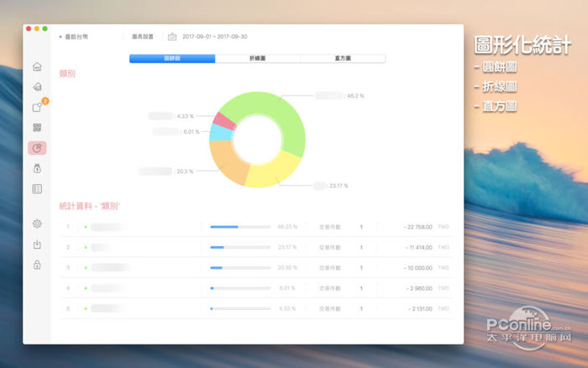The image size is (588, 368).
Task: Click the amount -10 000.00 in row 3
Action: click(417, 268)
